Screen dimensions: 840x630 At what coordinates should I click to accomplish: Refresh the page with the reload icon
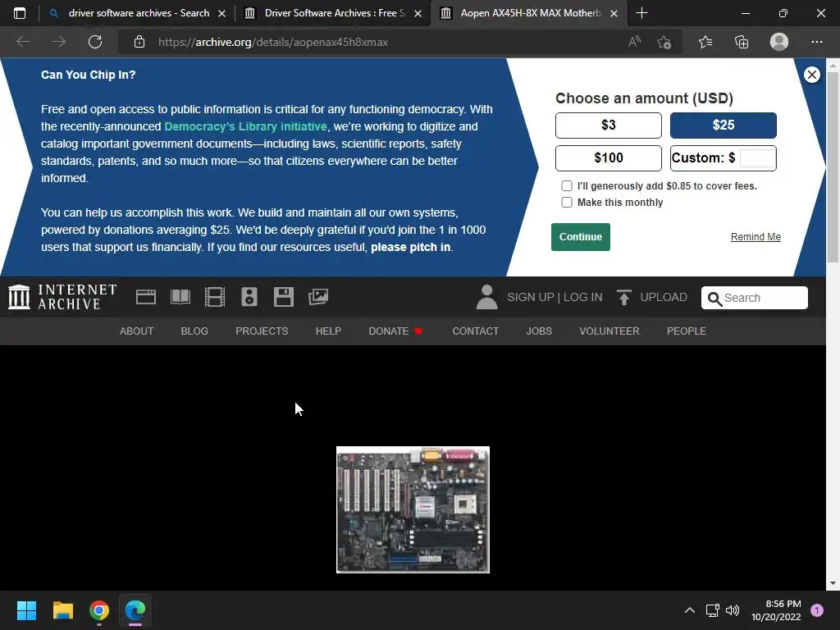95,42
